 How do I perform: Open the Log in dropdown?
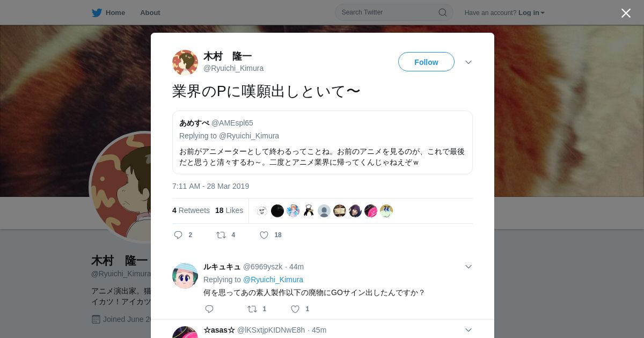pos(531,12)
